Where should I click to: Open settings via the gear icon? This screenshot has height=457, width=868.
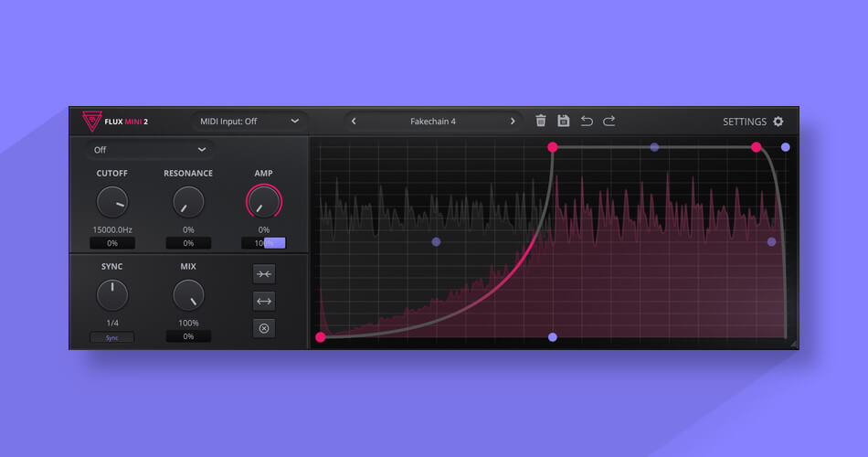(x=778, y=122)
